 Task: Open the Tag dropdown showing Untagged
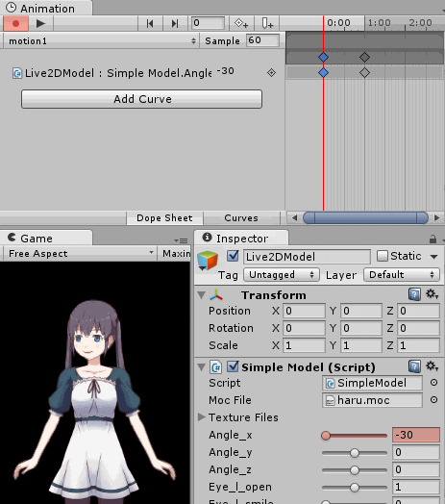(282, 275)
